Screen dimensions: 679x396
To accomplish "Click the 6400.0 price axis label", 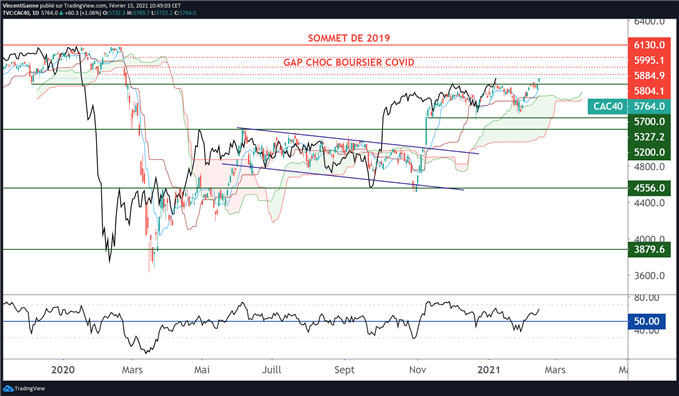I will [x=649, y=21].
